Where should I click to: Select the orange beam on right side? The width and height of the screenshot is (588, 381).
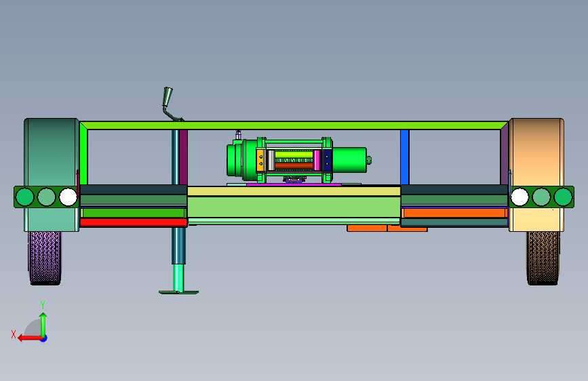click(x=454, y=213)
